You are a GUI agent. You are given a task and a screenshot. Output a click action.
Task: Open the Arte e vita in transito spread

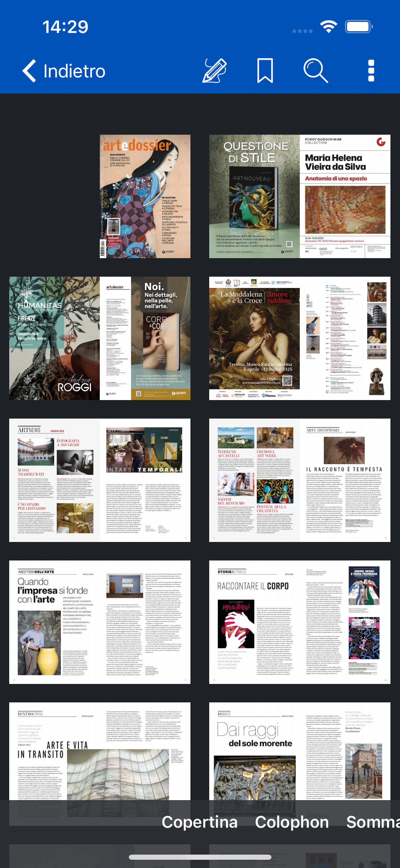click(100, 764)
